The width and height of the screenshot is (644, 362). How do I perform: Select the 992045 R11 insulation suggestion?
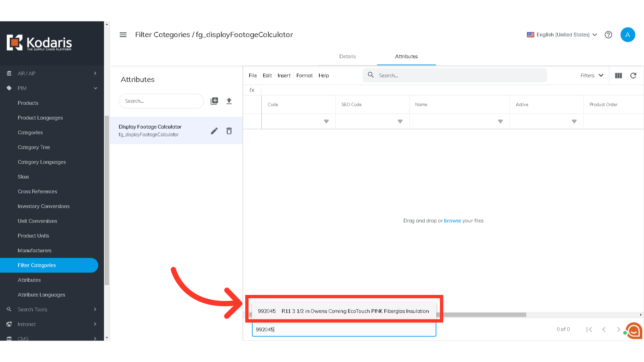[x=343, y=311]
